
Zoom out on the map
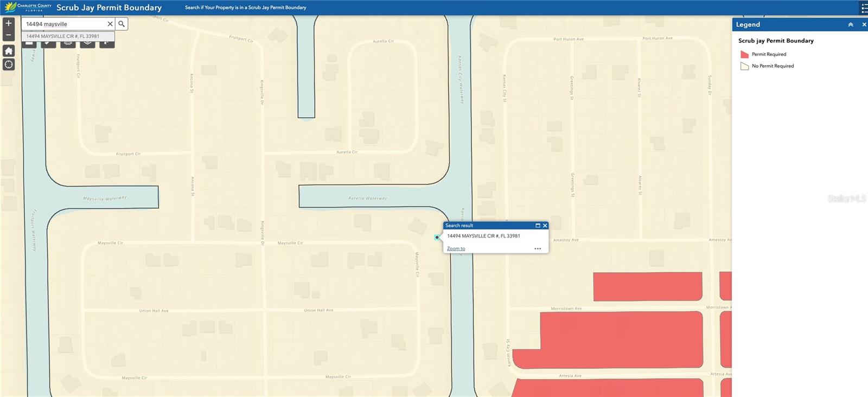pyautogui.click(x=9, y=35)
